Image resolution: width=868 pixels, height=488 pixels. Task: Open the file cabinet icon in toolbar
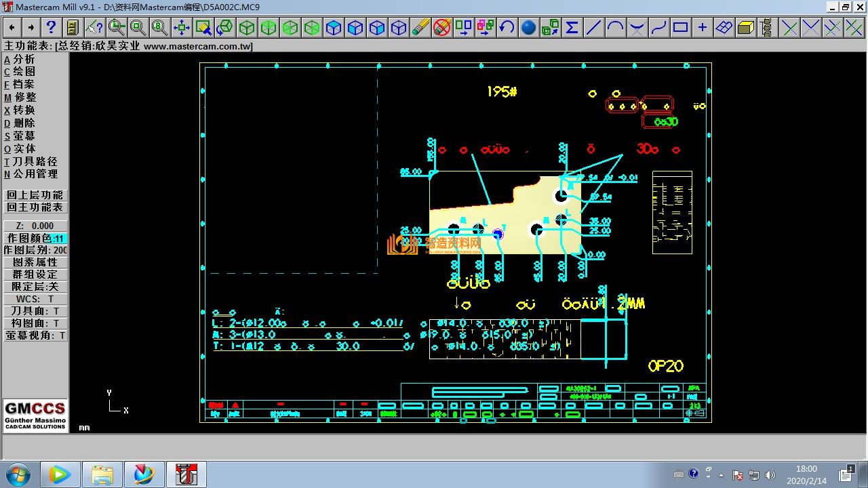(73, 27)
